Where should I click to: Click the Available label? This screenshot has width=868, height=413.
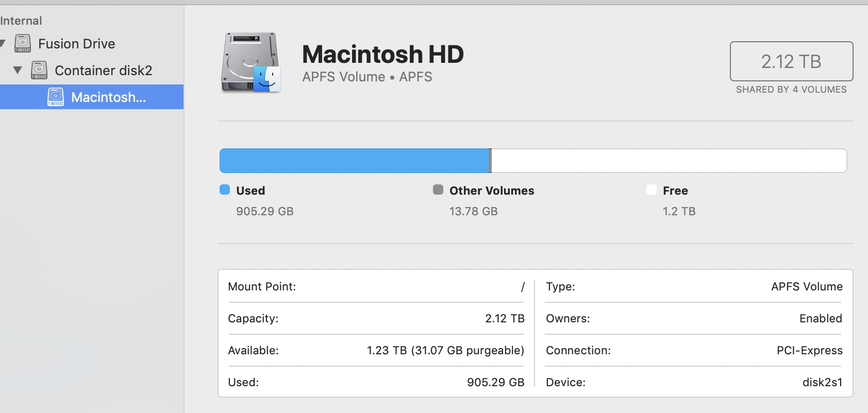253,350
